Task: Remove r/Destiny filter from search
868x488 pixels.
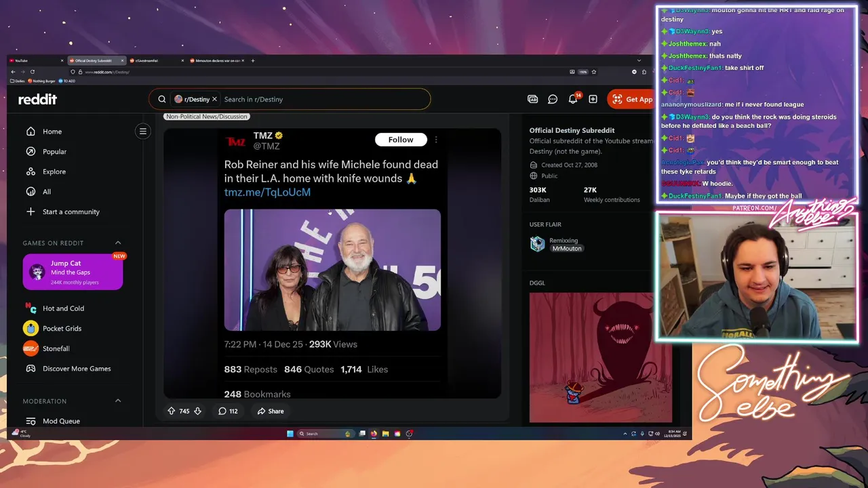Action: click(x=214, y=99)
